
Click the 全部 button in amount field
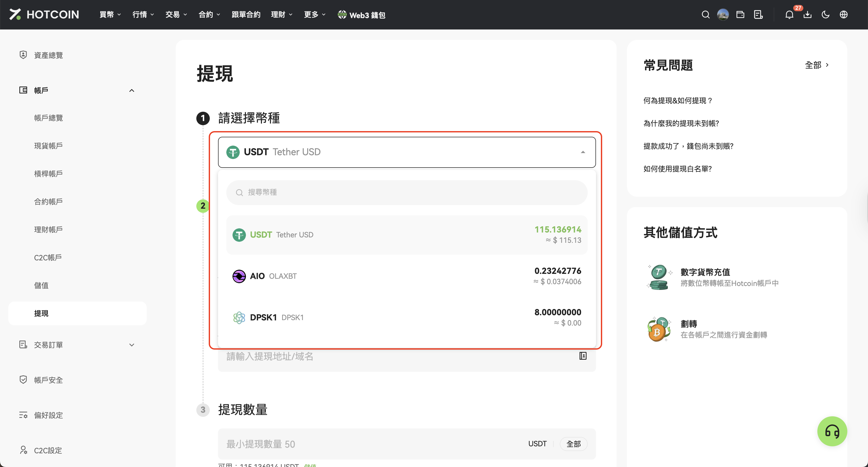tap(573, 444)
